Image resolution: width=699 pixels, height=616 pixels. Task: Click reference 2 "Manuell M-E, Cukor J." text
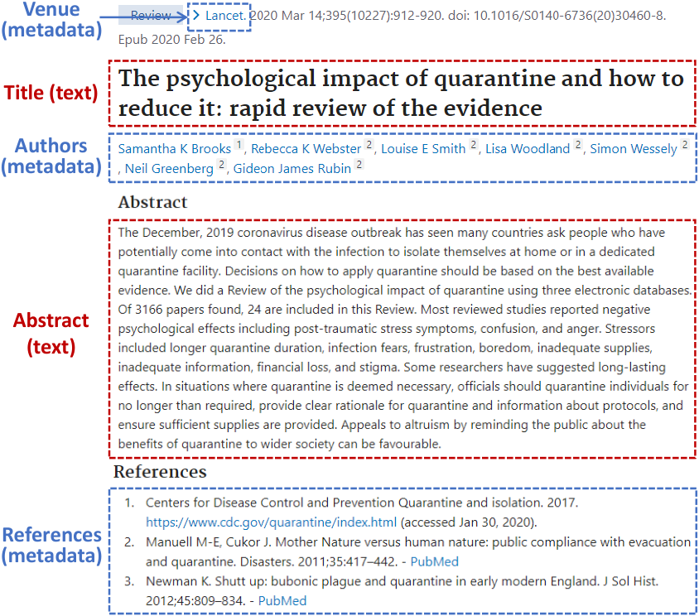tap(209, 542)
